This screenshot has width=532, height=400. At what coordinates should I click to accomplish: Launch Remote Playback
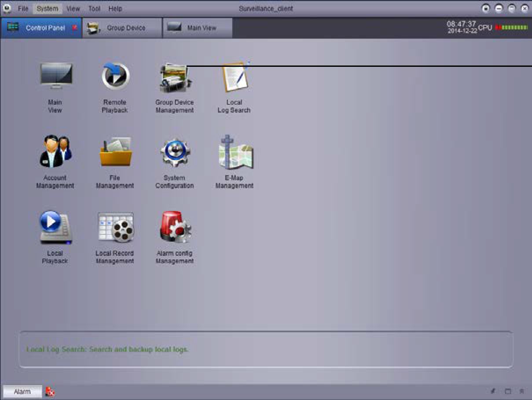pos(115,77)
